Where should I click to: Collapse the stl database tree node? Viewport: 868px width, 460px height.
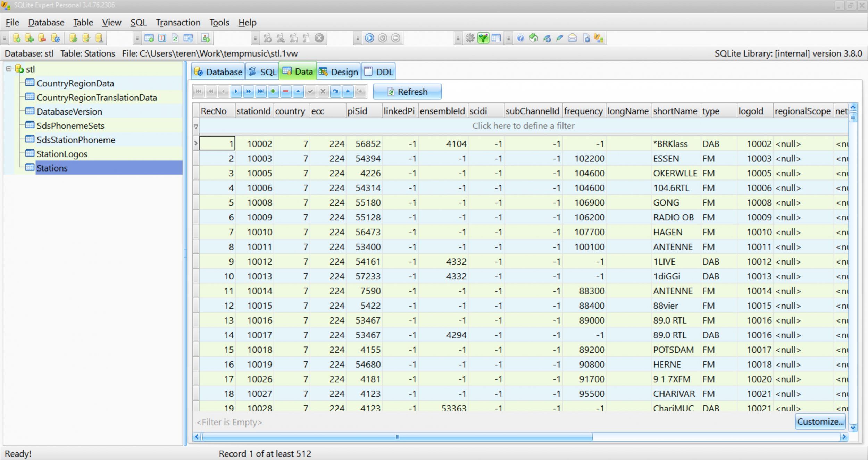pos(9,69)
